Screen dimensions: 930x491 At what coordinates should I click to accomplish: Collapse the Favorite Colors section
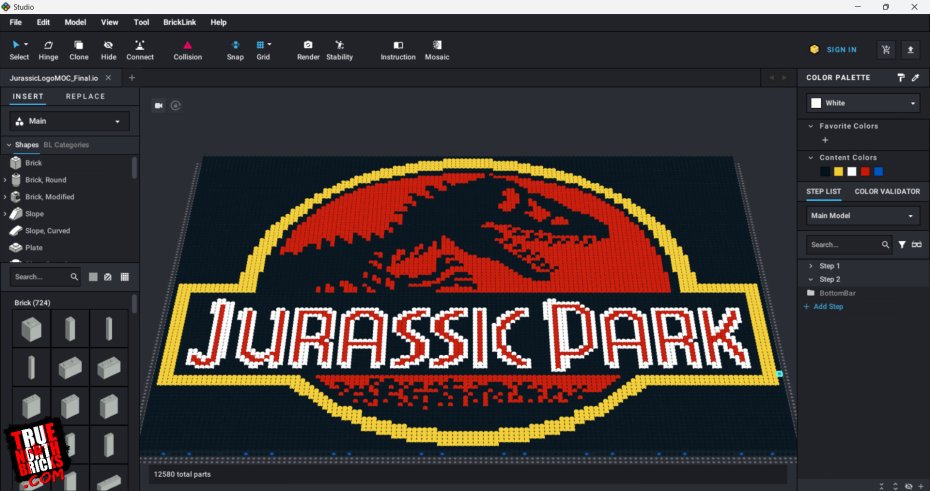pos(811,126)
